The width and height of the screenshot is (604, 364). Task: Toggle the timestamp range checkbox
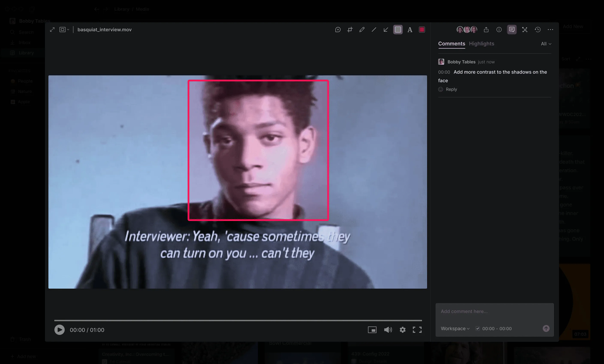[477, 328]
